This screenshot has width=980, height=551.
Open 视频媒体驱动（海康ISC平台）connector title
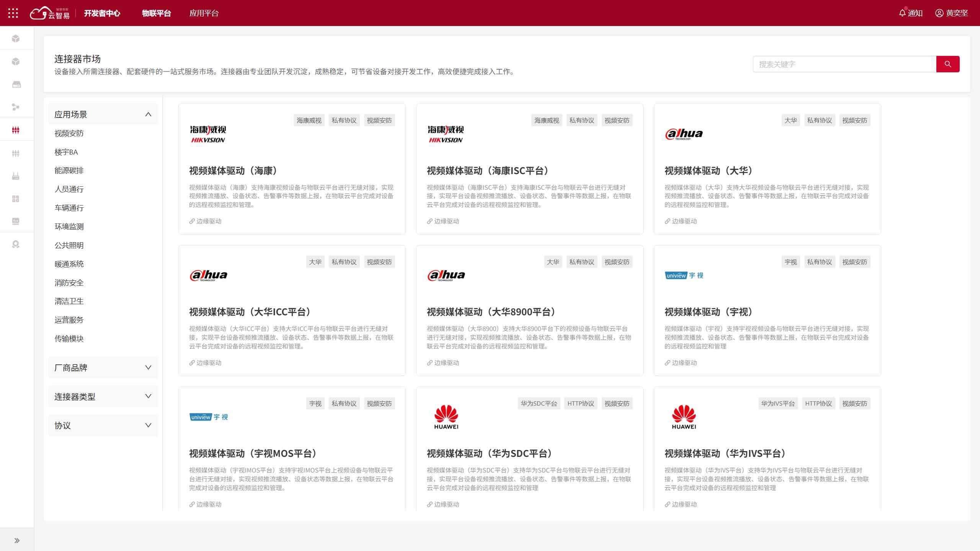click(488, 171)
